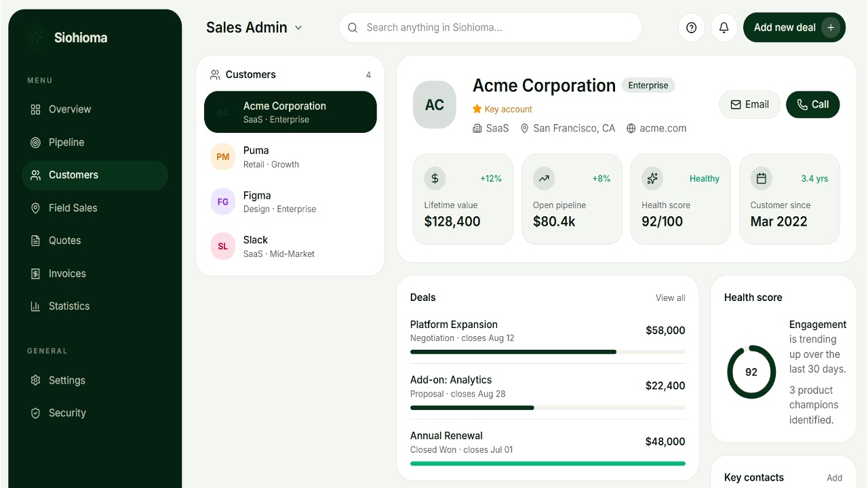Click the Customer since calendar icon
Image resolution: width=868 pixels, height=488 pixels.
click(761, 178)
